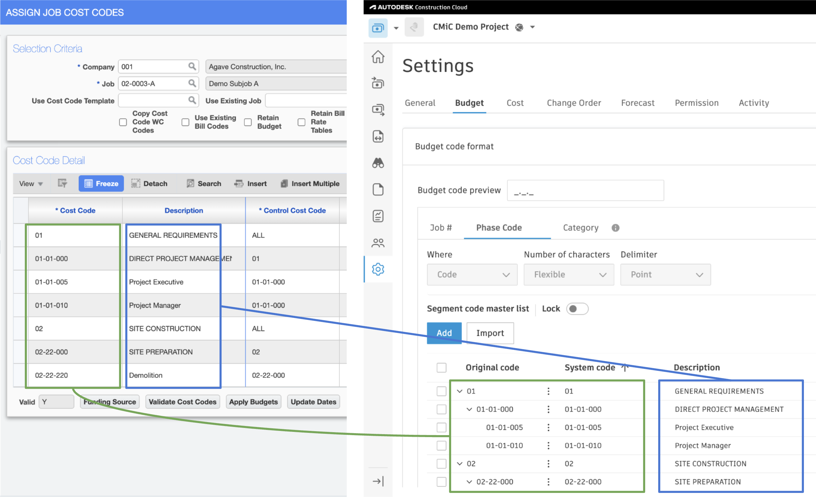The height and width of the screenshot is (504, 816).
Task: Select all rows with header checkbox
Action: [x=441, y=367]
